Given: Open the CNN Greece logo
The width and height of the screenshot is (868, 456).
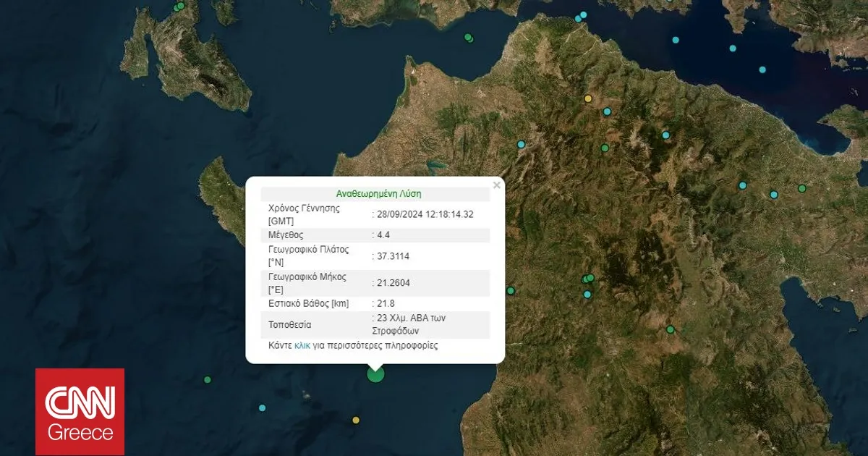Looking at the screenshot, I should coord(80,412).
